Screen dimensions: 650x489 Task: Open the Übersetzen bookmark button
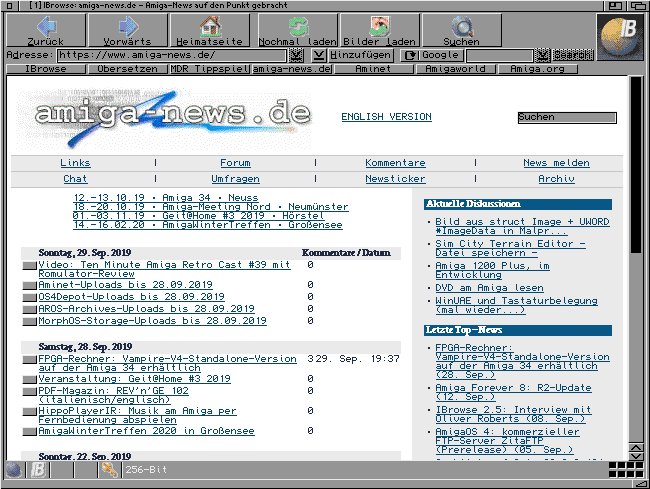pyautogui.click(x=128, y=69)
